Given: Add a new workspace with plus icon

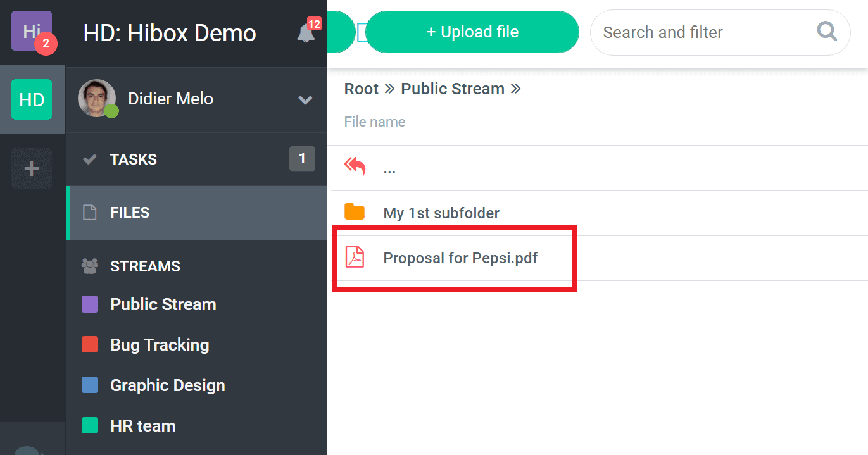Looking at the screenshot, I should (x=32, y=168).
